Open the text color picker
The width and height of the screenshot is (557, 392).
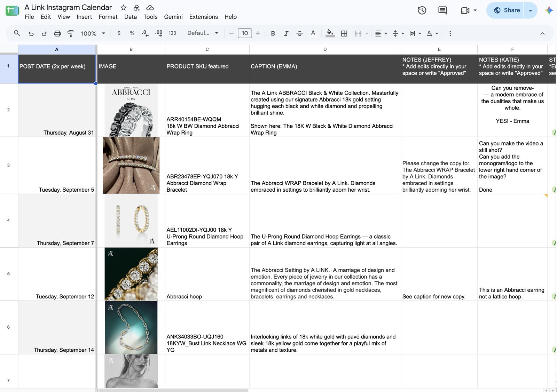pos(313,33)
